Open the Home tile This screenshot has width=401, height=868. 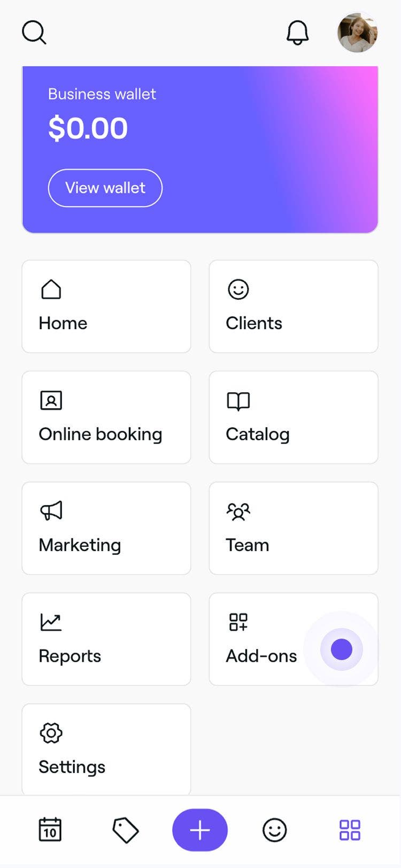click(106, 306)
